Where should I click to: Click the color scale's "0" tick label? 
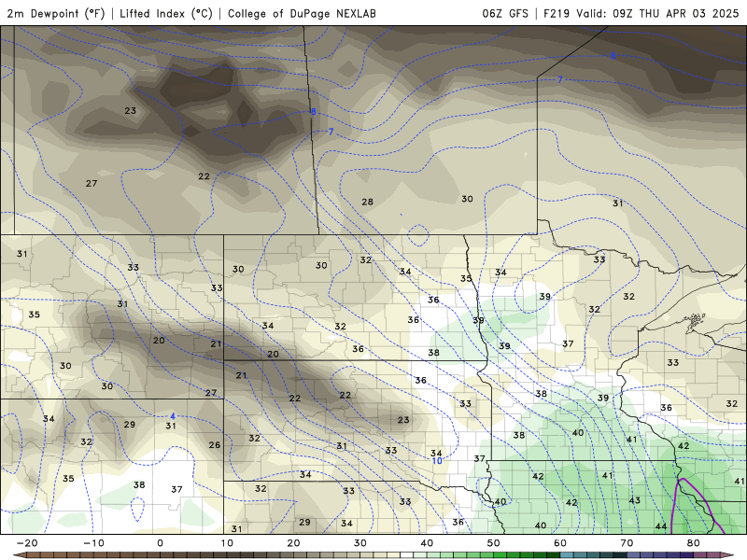click(160, 543)
